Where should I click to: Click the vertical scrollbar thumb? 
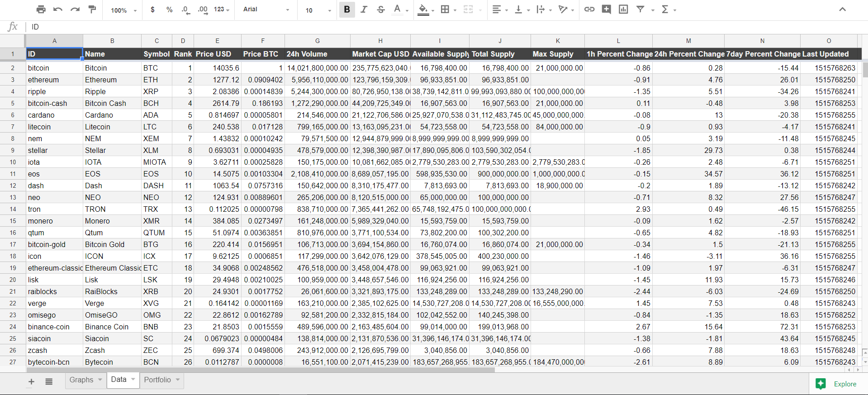pyautogui.click(x=865, y=70)
